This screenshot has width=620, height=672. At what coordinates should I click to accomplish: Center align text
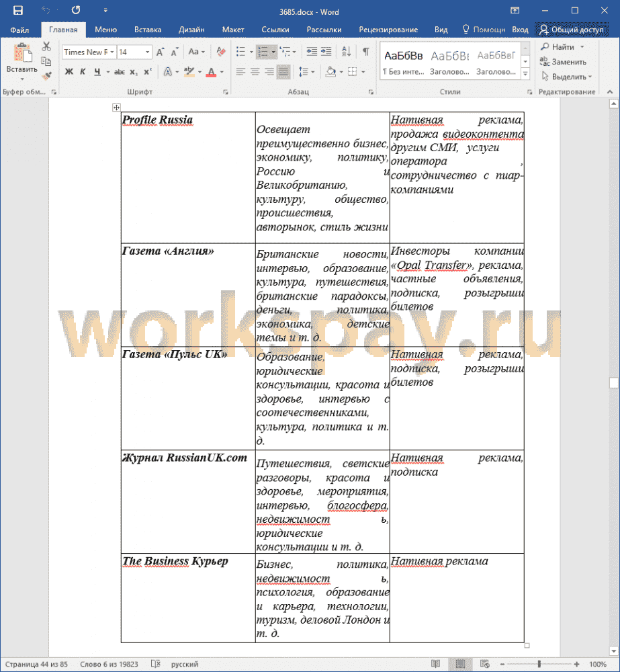tap(255, 72)
